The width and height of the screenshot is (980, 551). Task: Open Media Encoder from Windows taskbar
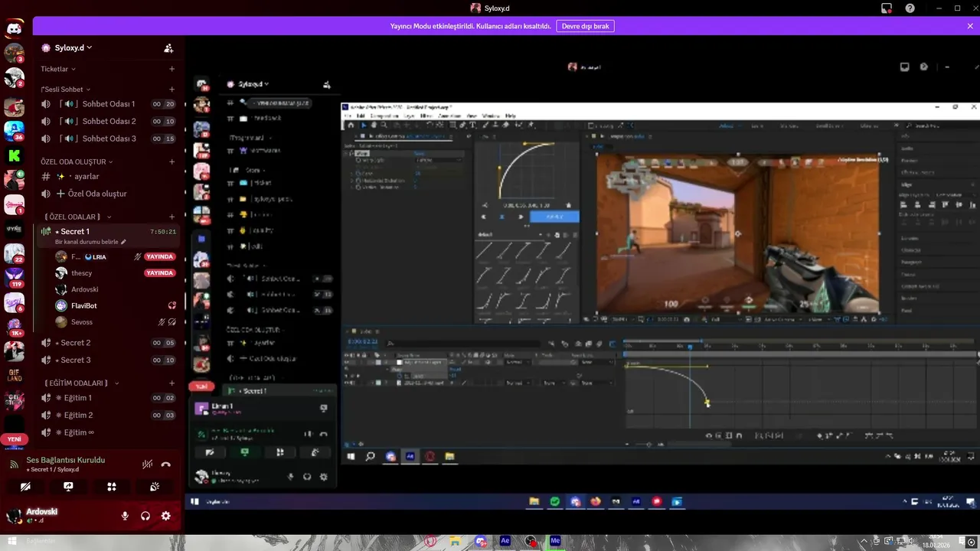555,541
